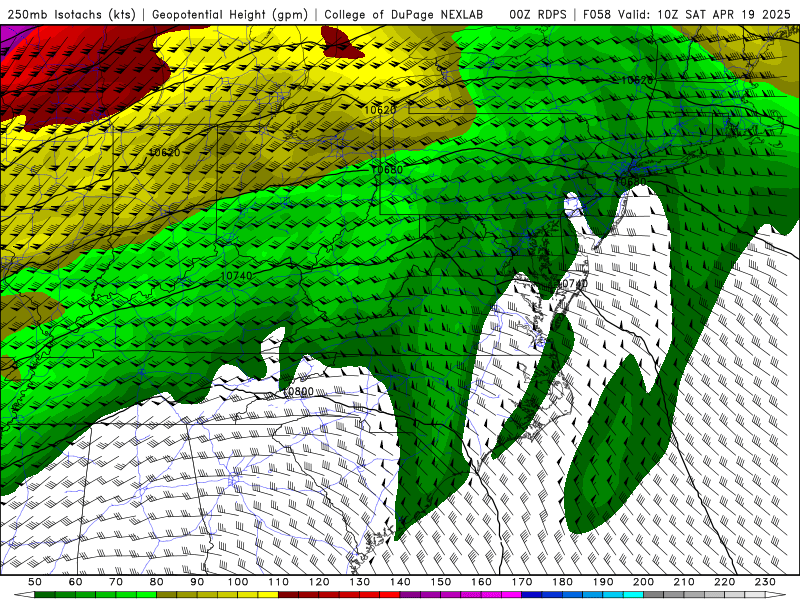The image size is (800, 600).
Task: Click the colorbar tick label 230
Action: 765,582
